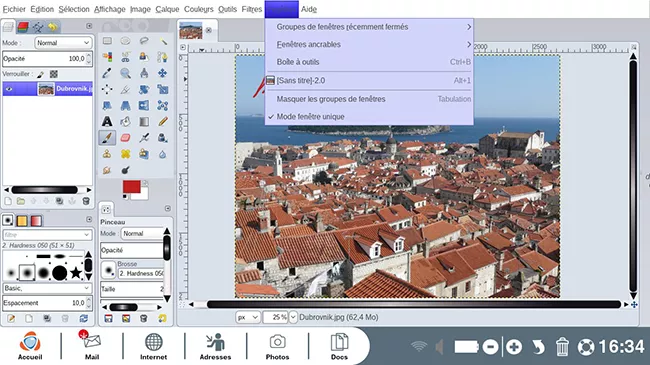Viewport: 650px width, 365px height.
Task: Select the Move tool
Action: coord(162,73)
